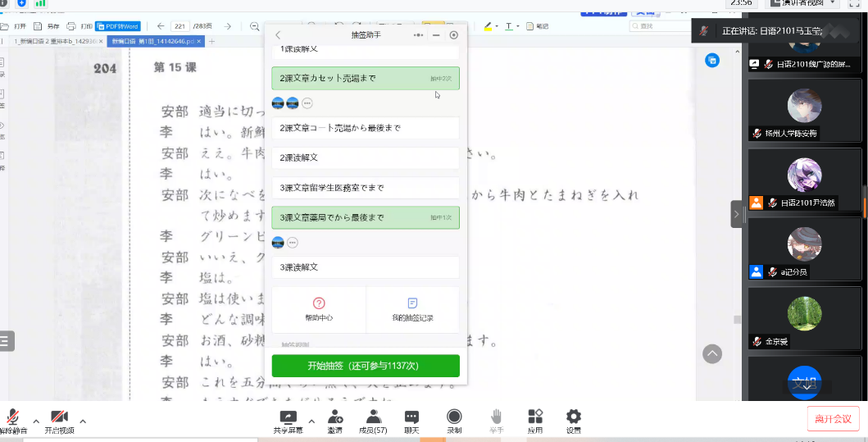
Task: Open my lottery draw records
Action: (412, 309)
